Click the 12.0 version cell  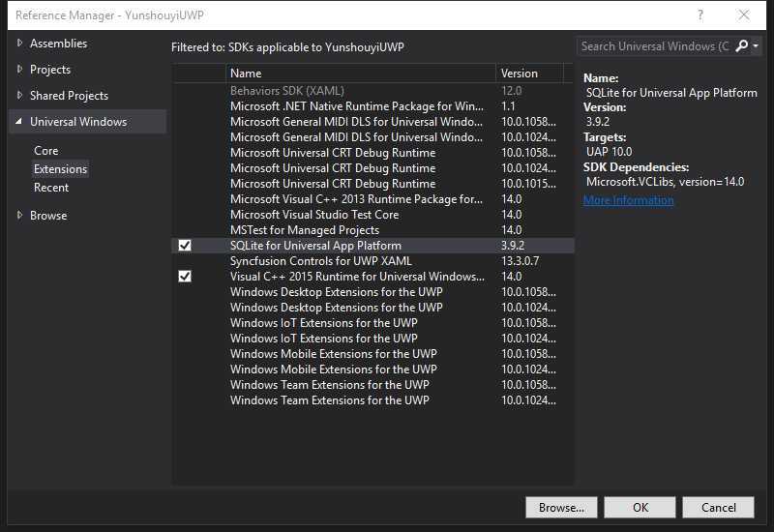click(x=511, y=91)
